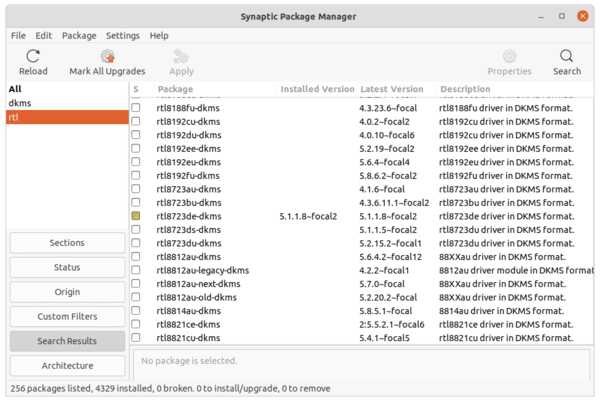Click the Architecture filter button
Image resolution: width=600 pixels, height=402 pixels.
(67, 366)
